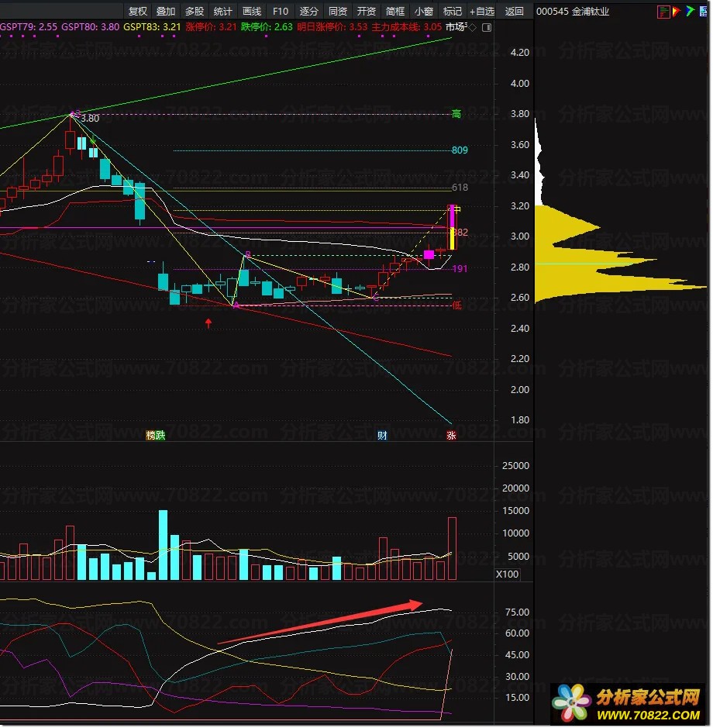Click the blue-green arrow icon top right
Screen dimensions: 713x728
pos(691,11)
